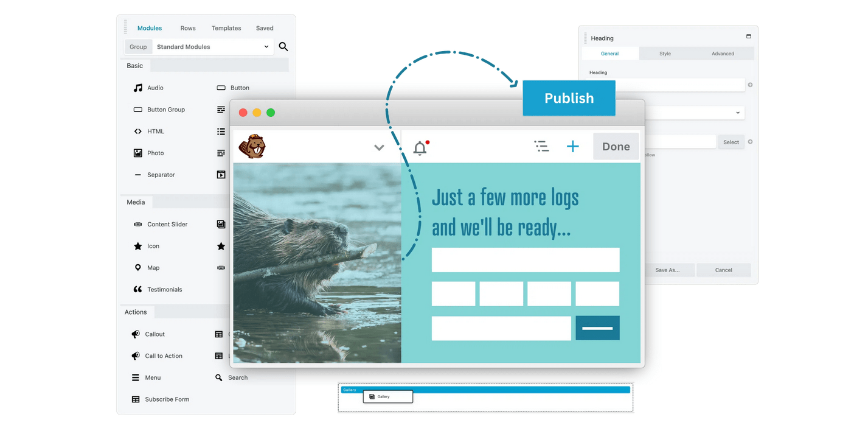Click the Beaver Builder logo
Viewport: 868px width, 431px height.
click(252, 147)
